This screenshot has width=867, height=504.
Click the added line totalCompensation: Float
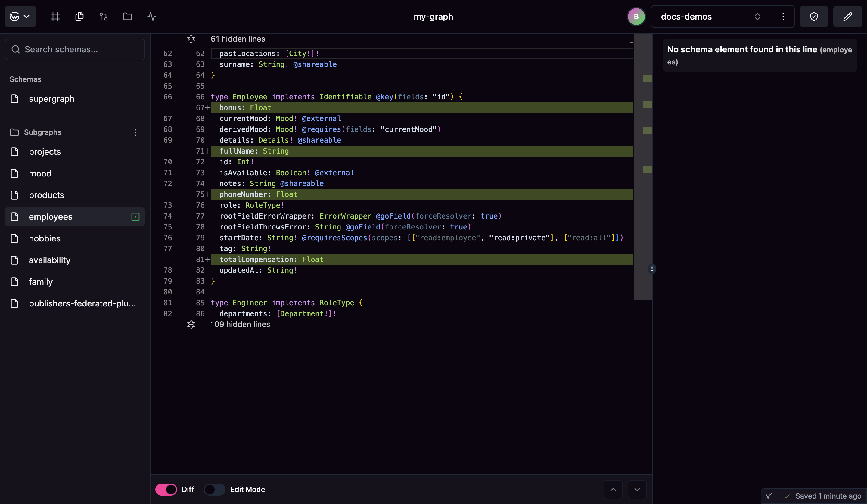[x=422, y=260]
